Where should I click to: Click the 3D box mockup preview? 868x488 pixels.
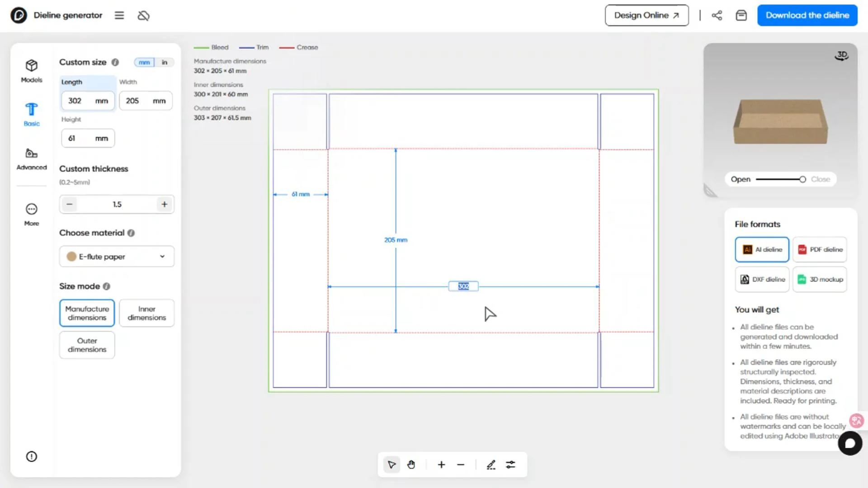[x=781, y=122]
